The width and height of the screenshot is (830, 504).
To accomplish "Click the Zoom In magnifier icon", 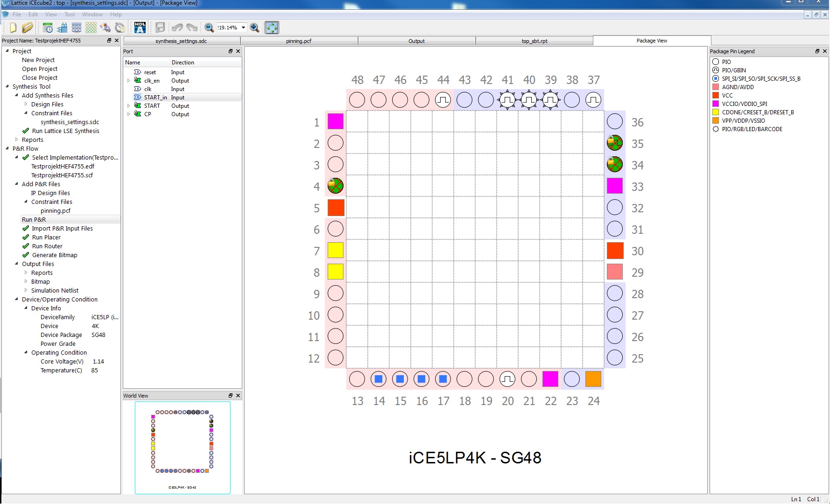I will coord(254,28).
